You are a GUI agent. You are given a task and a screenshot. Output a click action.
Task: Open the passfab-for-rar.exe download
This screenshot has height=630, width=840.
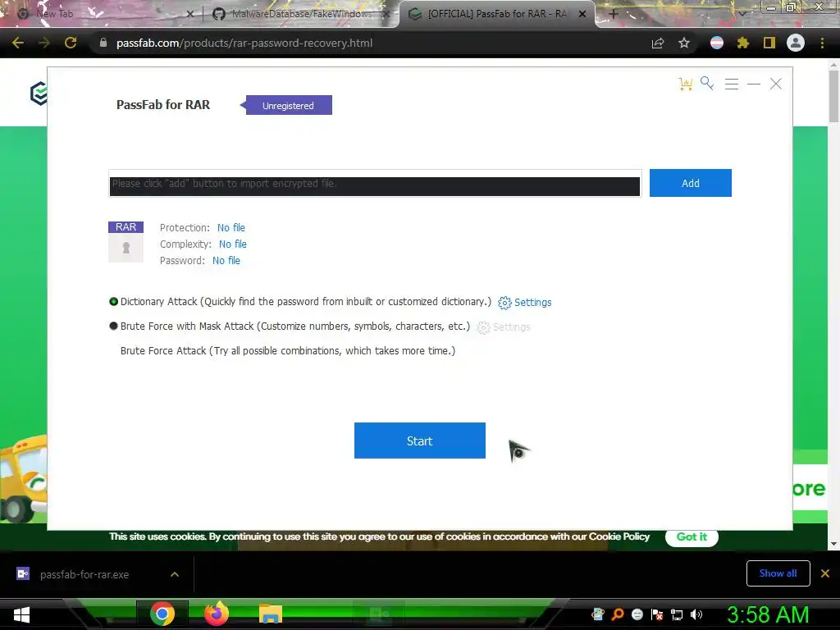click(x=84, y=574)
